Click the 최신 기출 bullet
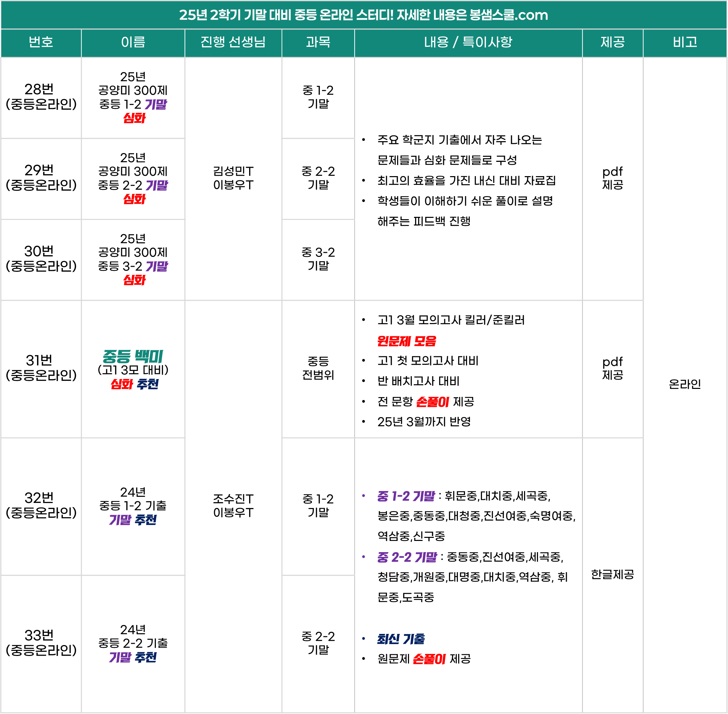This screenshot has height=714, width=728. pyautogui.click(x=401, y=639)
